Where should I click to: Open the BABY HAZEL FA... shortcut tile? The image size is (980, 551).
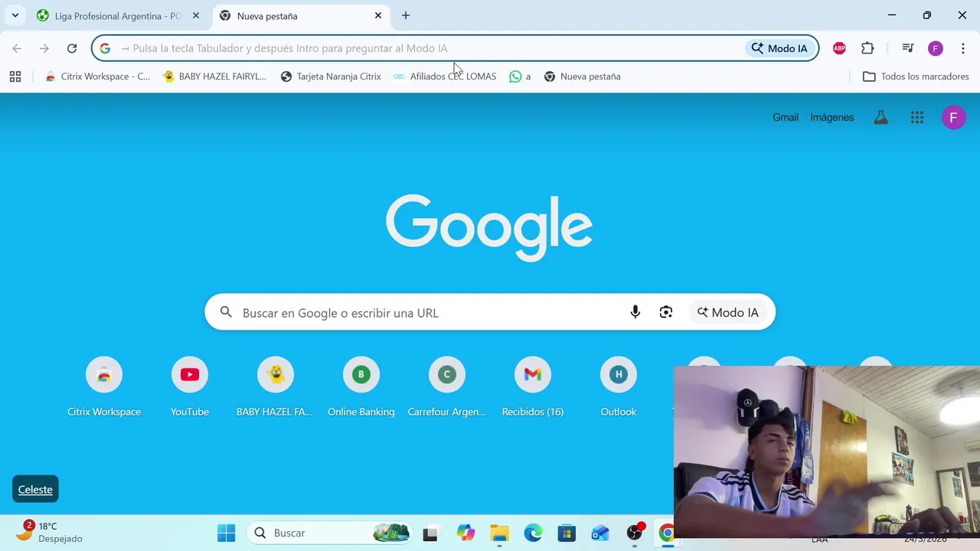tap(276, 388)
